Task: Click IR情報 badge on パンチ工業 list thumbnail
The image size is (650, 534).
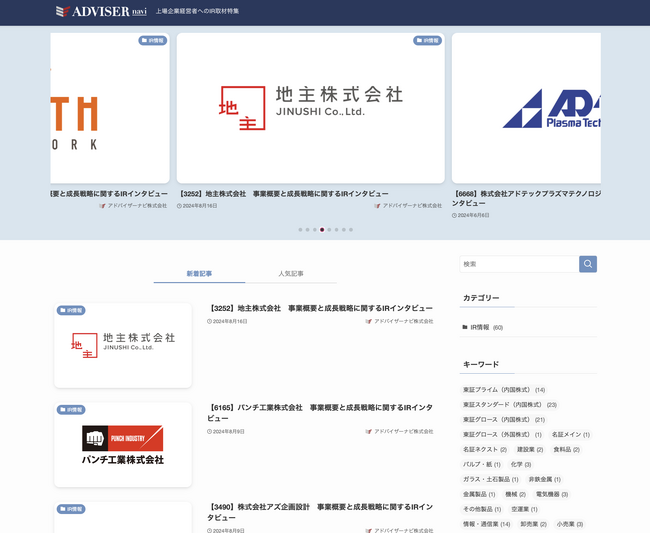Action: pyautogui.click(x=71, y=410)
